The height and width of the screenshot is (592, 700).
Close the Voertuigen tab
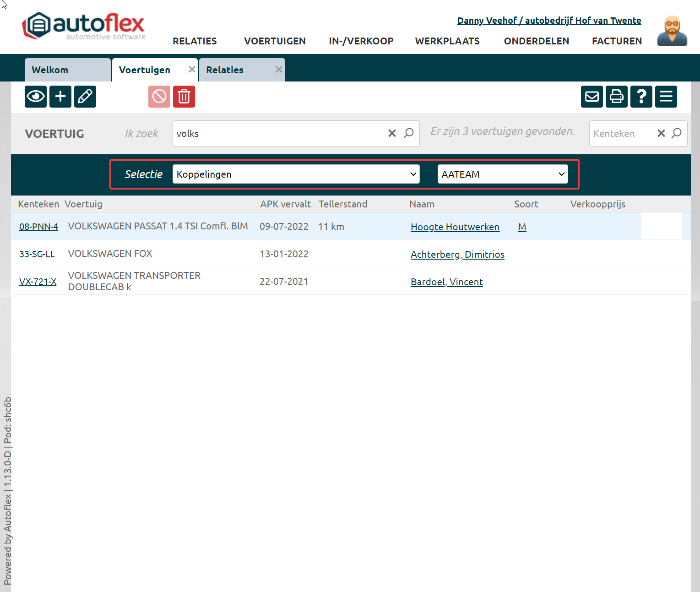[192, 69]
